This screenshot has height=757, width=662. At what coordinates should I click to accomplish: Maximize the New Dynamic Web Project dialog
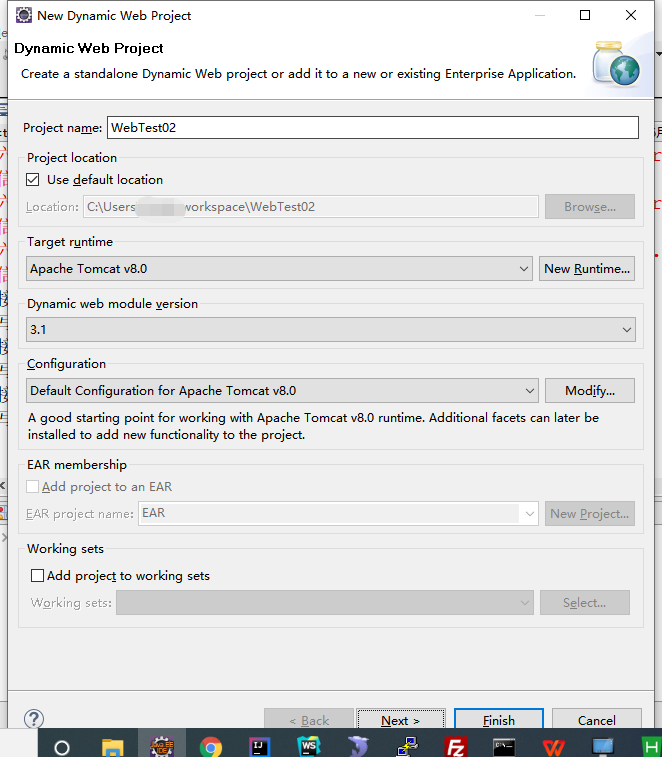[x=585, y=15]
